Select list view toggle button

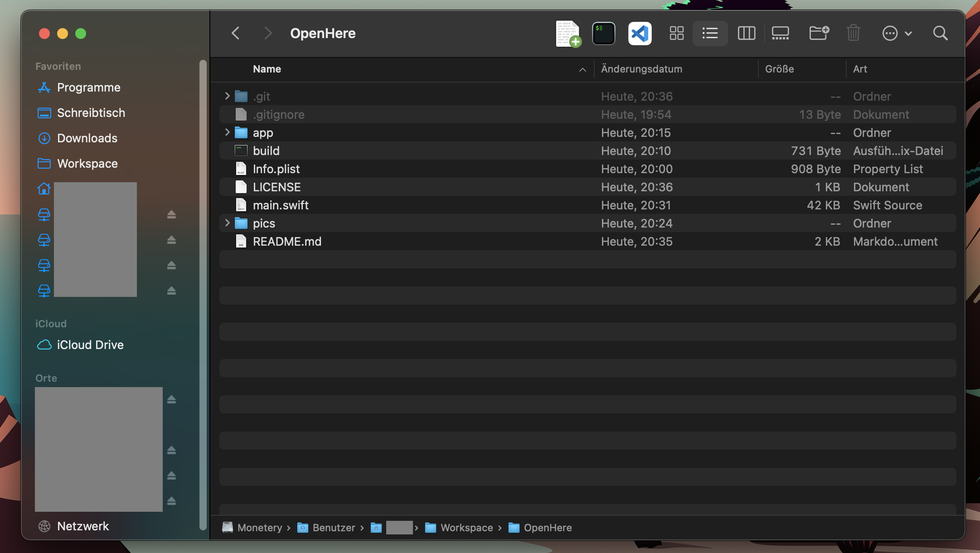tap(710, 34)
